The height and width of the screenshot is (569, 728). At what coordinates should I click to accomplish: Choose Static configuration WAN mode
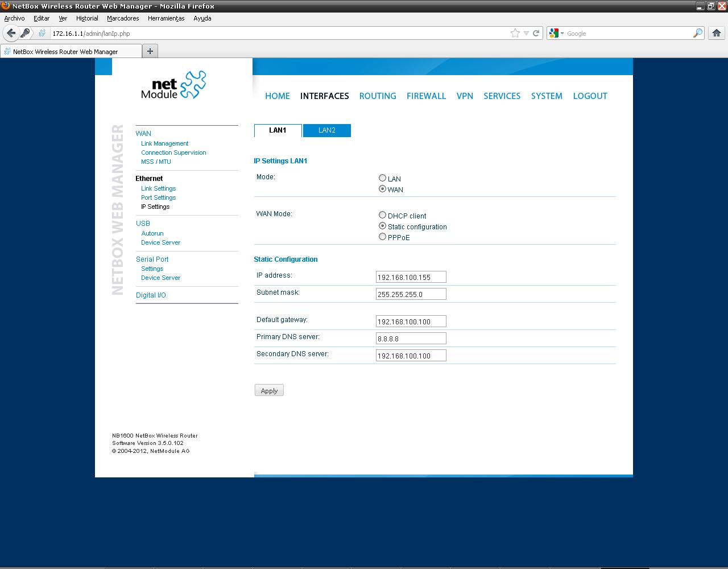click(383, 226)
